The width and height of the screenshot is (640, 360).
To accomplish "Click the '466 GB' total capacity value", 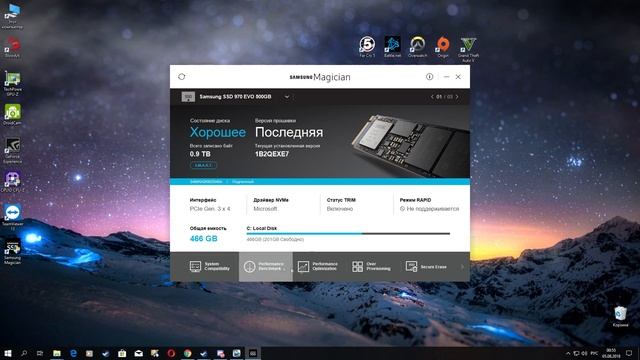I will 204,238.
